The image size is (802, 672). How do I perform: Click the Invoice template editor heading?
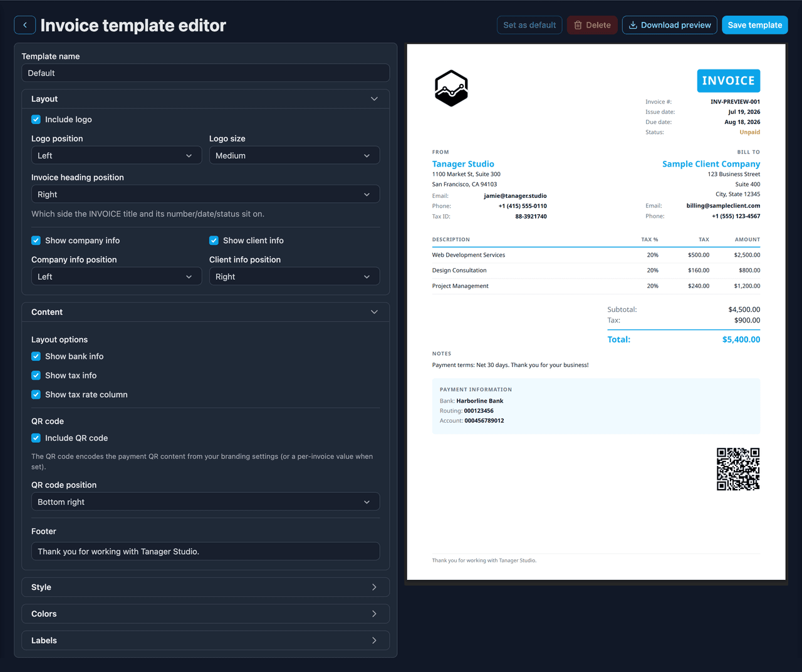point(133,25)
